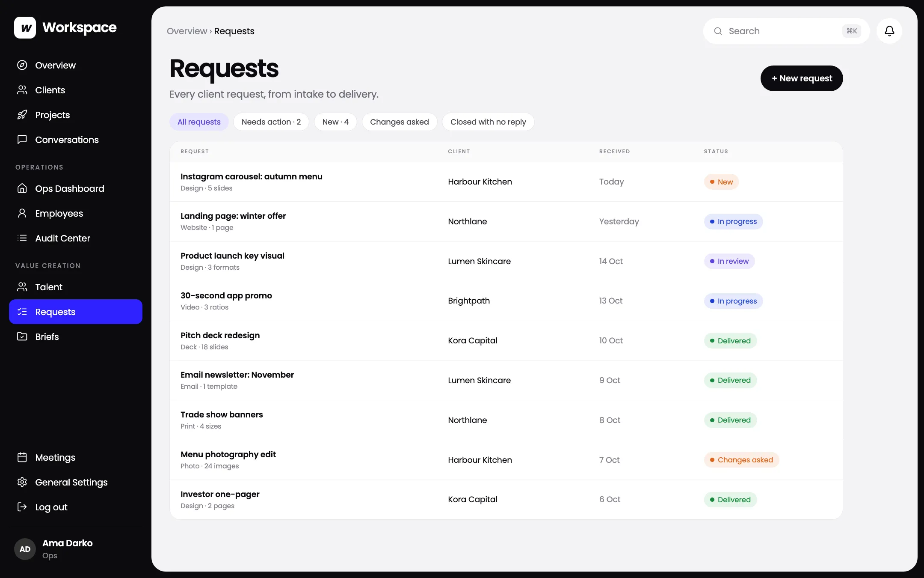
Task: Click the General Settings gear icon
Action: click(x=22, y=482)
